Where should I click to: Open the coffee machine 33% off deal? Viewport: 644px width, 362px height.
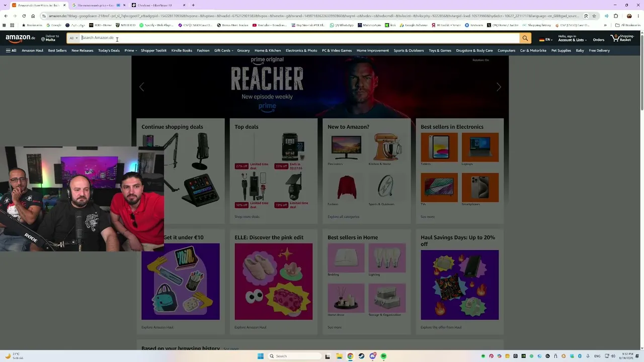293,147
